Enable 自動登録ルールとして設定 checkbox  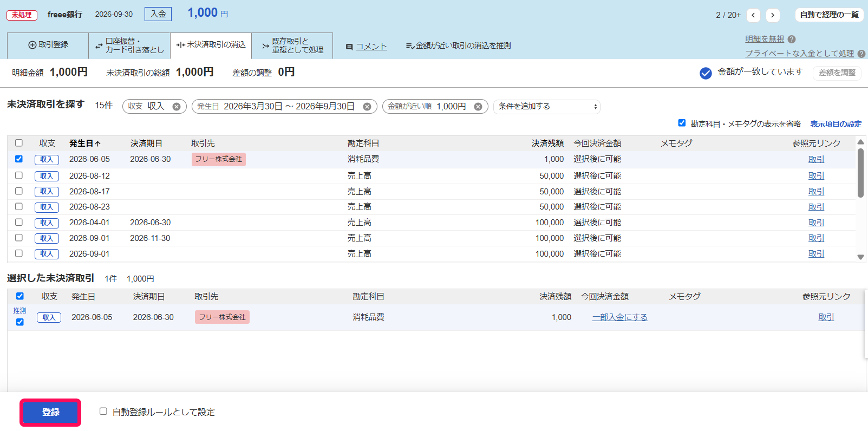click(x=103, y=412)
